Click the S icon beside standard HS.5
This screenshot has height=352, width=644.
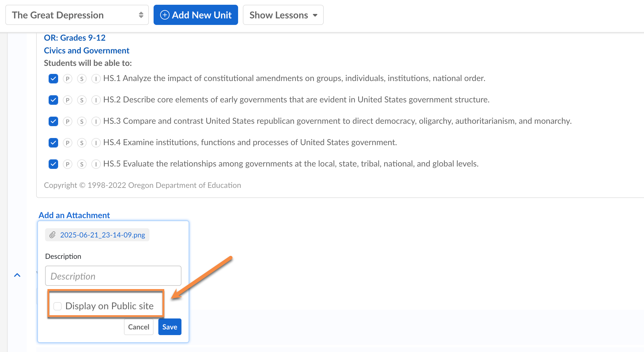pos(82,164)
